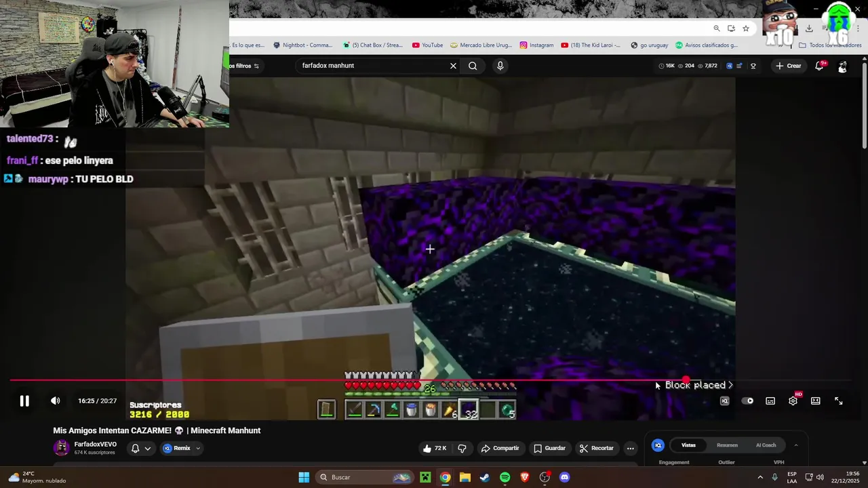Open the Nightbot bookmark

tap(302, 45)
